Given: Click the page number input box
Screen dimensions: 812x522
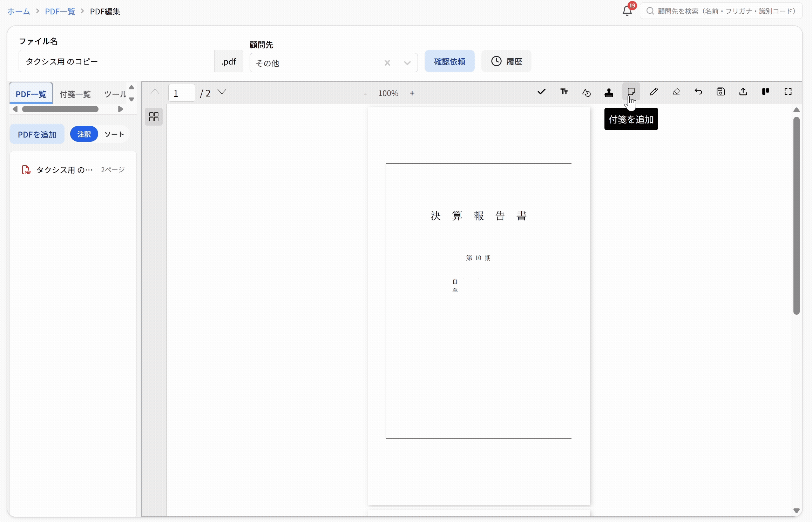Looking at the screenshot, I should (182, 93).
